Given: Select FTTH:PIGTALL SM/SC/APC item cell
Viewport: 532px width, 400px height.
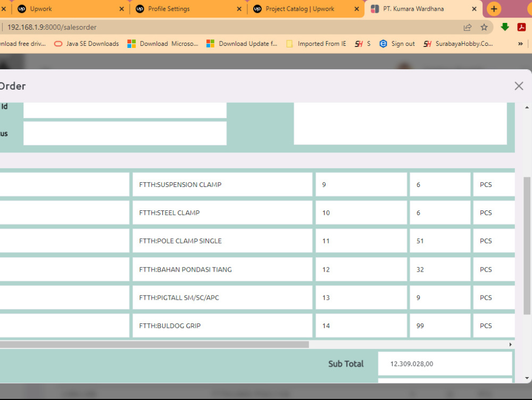Looking at the screenshot, I should click(222, 297).
